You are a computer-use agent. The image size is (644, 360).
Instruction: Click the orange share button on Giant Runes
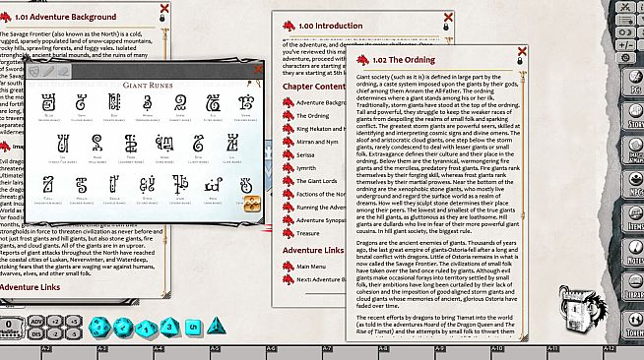click(252, 204)
